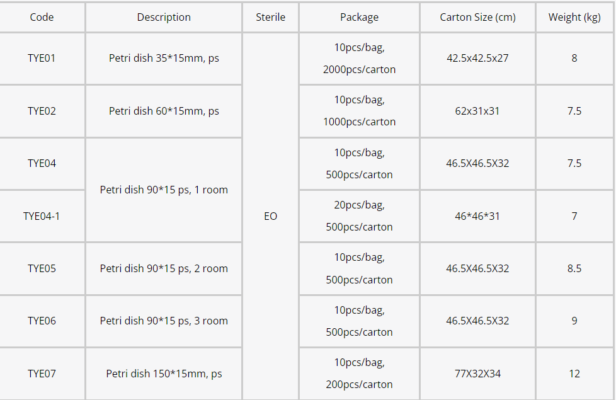
Task: Select the weight value 12 cell
Action: [574, 373]
